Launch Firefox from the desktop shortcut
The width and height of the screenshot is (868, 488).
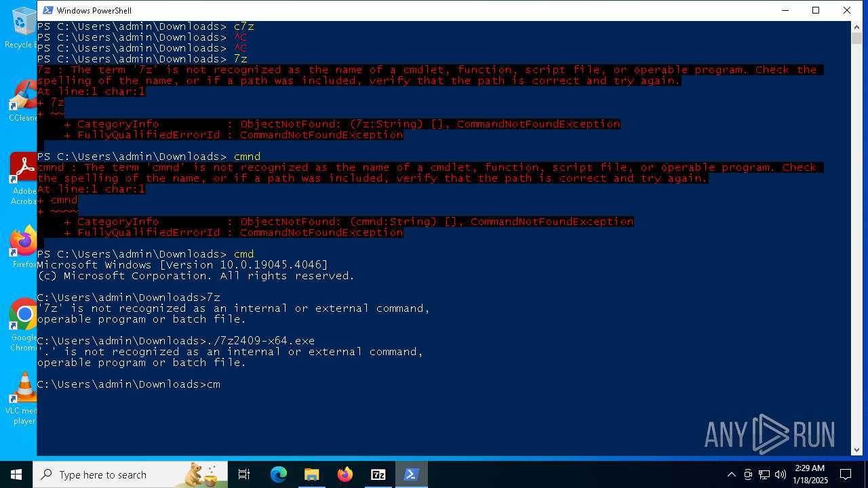[22, 247]
